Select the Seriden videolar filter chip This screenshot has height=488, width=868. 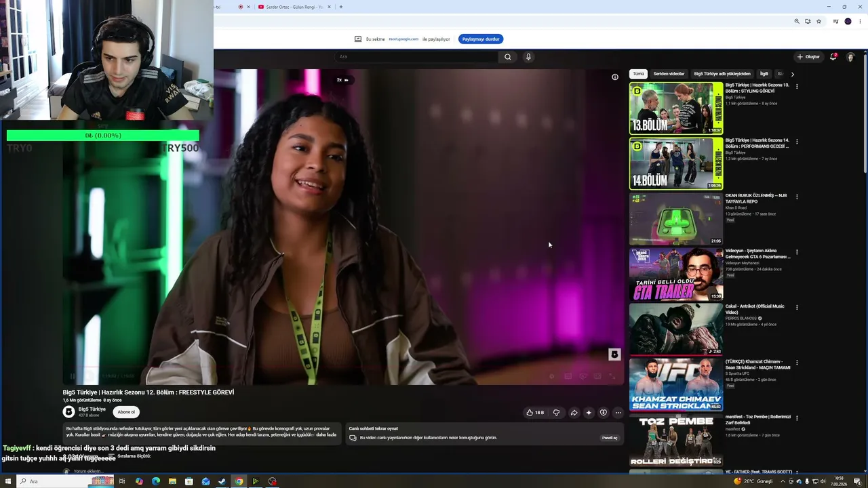(x=669, y=74)
